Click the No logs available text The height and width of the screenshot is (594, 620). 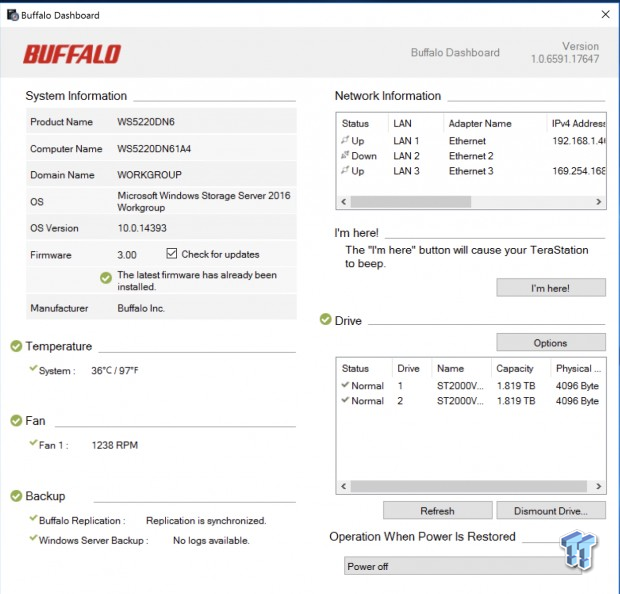(x=212, y=541)
